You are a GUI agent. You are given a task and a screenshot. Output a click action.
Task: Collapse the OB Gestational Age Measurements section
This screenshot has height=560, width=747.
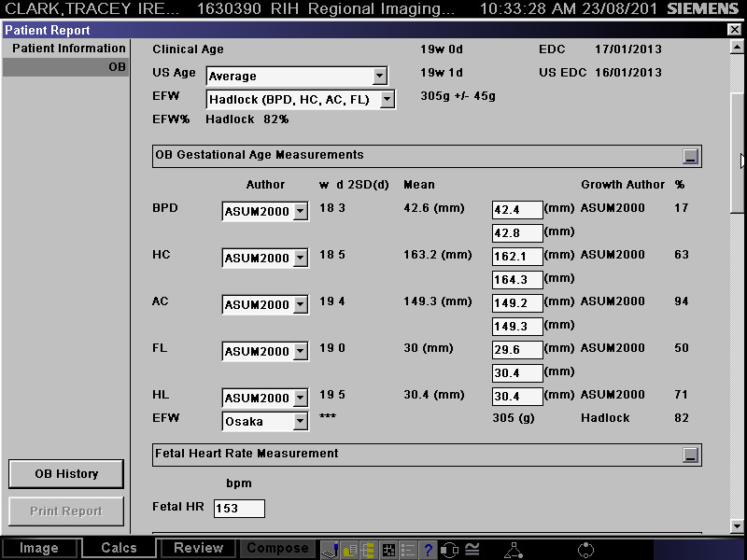click(x=690, y=156)
